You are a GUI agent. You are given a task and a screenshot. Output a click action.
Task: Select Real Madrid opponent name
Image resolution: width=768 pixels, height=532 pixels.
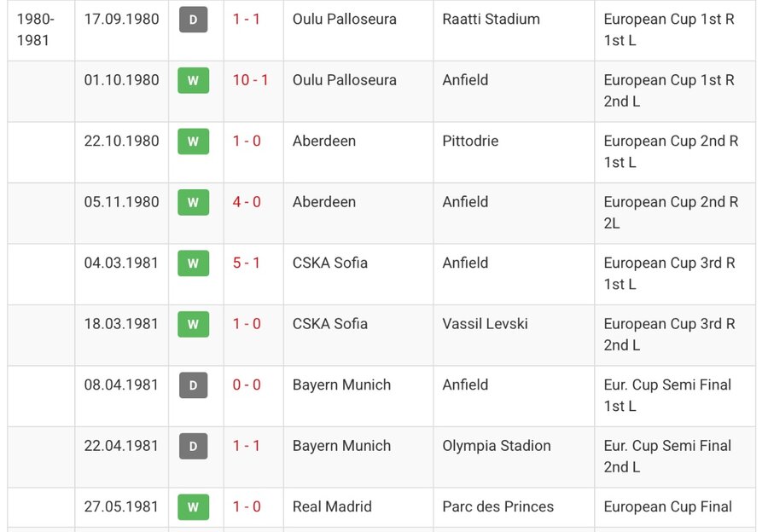[x=332, y=506]
